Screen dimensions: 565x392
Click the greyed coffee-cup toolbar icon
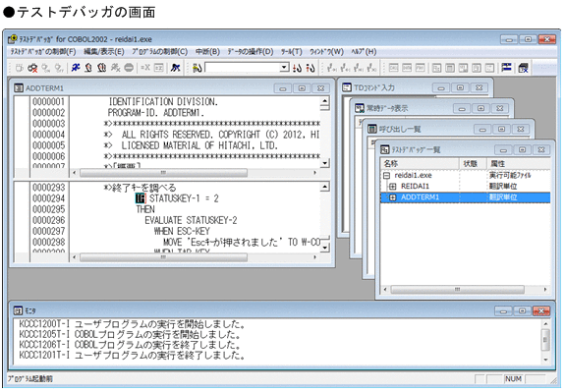pos(19,68)
